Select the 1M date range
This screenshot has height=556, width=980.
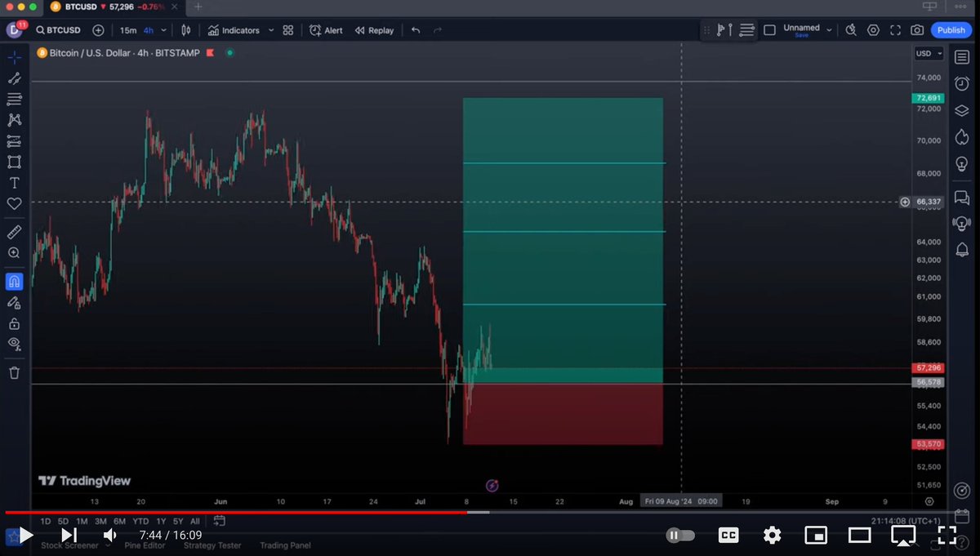pyautogui.click(x=82, y=521)
